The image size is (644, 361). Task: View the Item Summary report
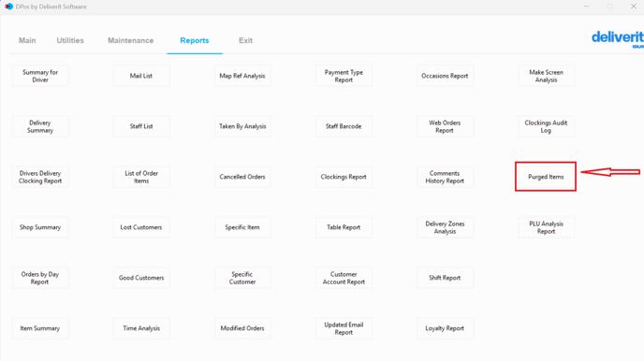click(x=40, y=328)
